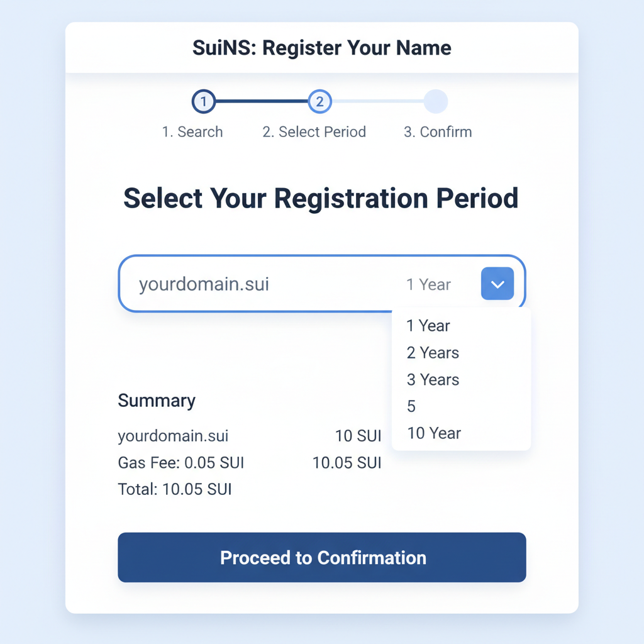The height and width of the screenshot is (644, 644).
Task: Click the 2. Select Period step label
Action: pos(314,132)
